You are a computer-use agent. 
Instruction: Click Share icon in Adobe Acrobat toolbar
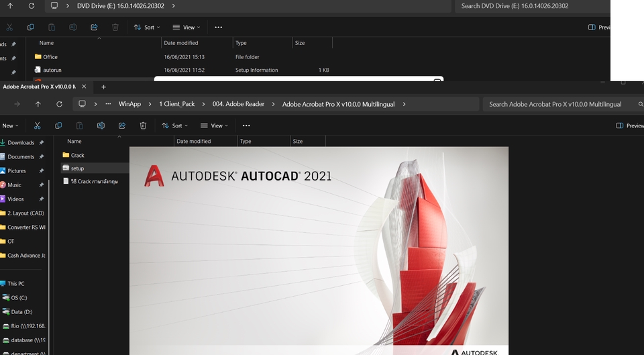point(122,125)
